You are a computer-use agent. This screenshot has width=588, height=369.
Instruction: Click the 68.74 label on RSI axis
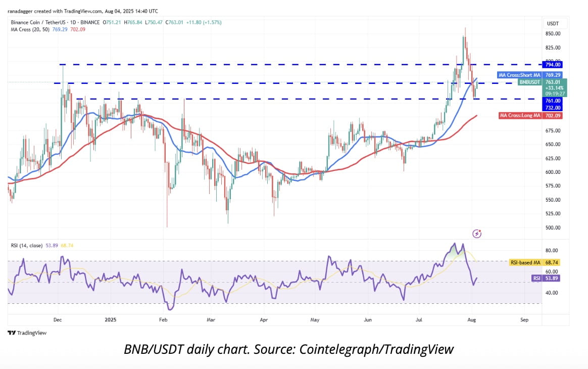click(552, 262)
